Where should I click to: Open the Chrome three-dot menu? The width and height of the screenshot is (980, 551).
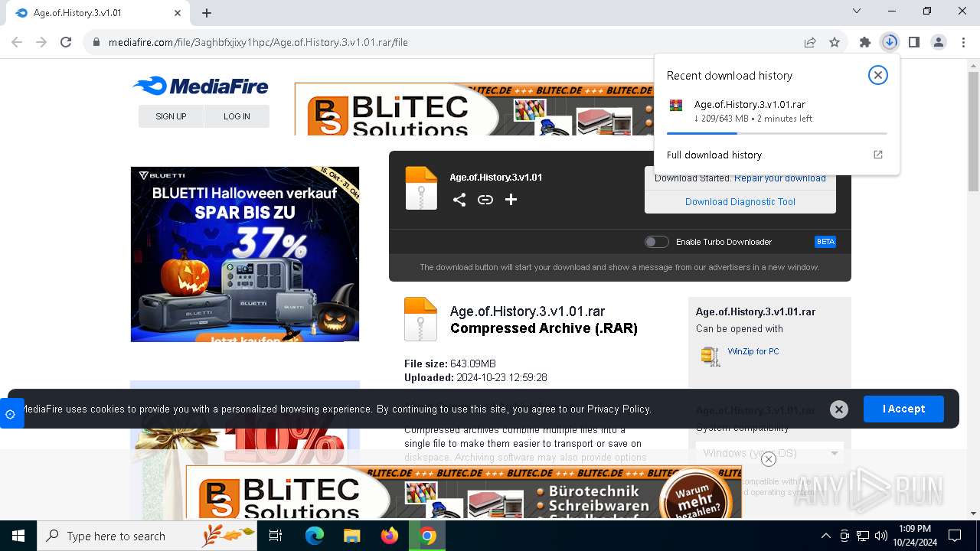[963, 42]
